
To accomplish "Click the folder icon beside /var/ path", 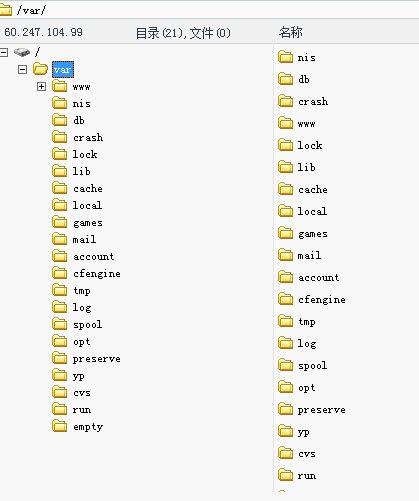I will [x=6, y=10].
